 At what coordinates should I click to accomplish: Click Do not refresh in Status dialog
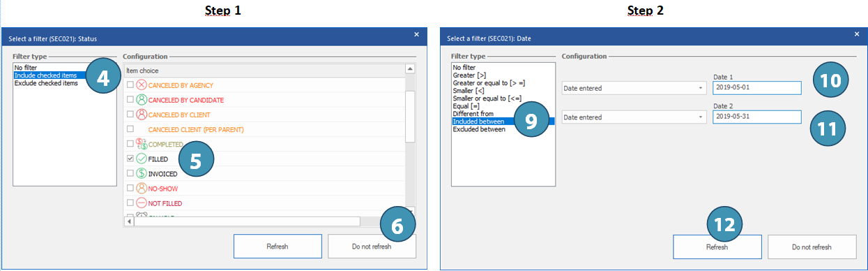(x=372, y=247)
